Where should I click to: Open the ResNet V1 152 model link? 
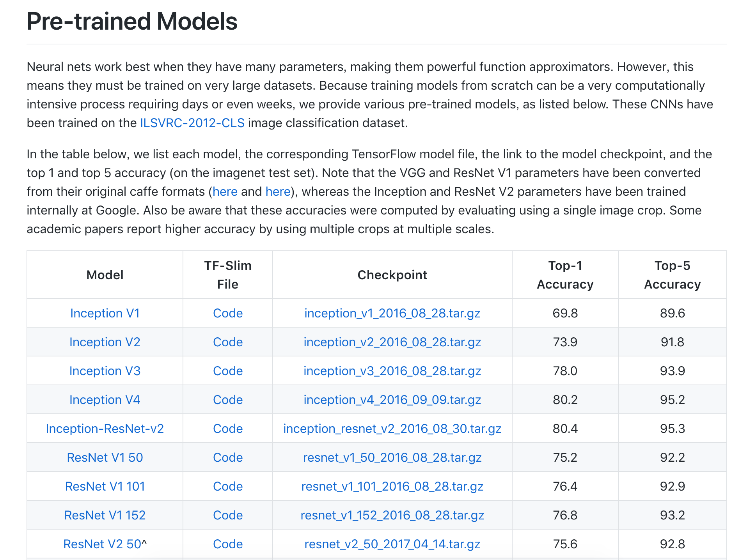(105, 515)
